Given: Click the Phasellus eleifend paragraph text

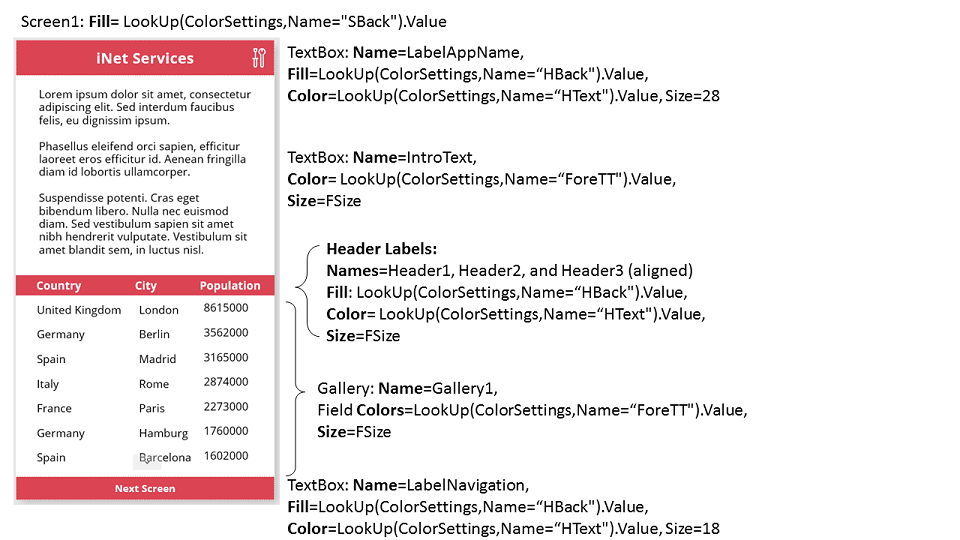Looking at the screenshot, I should (x=142, y=159).
